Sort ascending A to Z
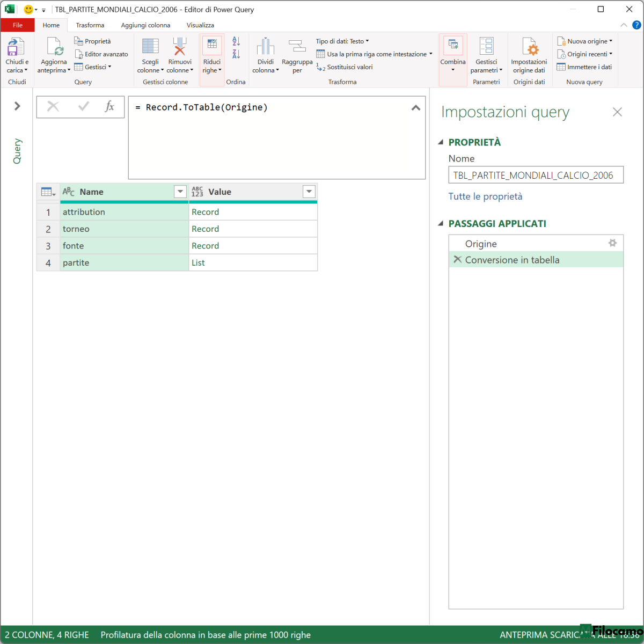 236,41
